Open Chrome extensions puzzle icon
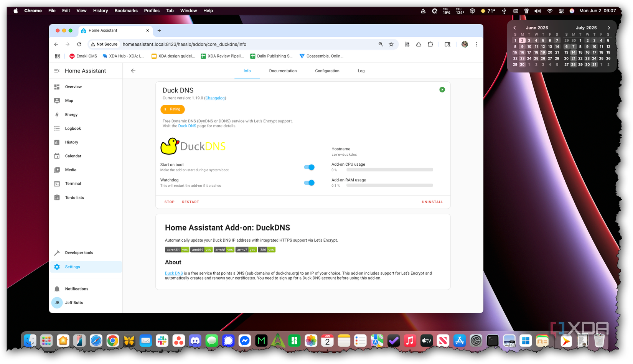Screen dimensions: 633x364 (x=430, y=44)
